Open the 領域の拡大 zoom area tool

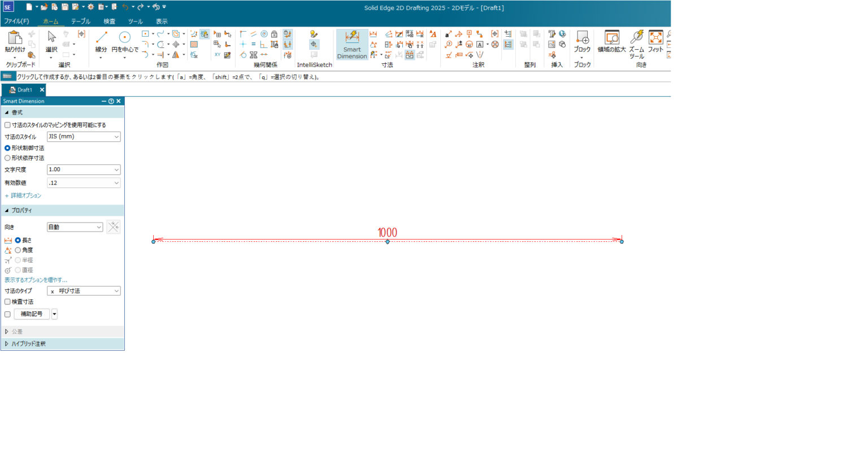pyautogui.click(x=612, y=41)
